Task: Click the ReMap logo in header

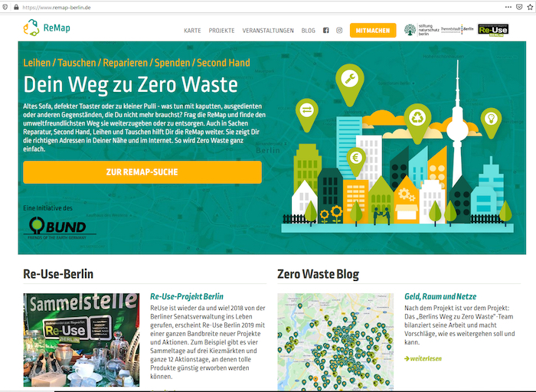Action: click(x=47, y=28)
